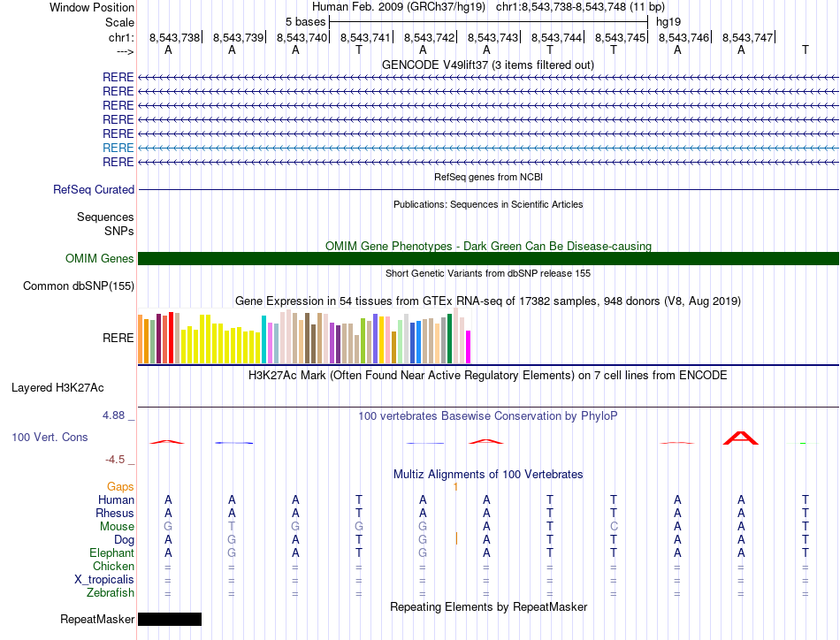Click the -4.5 PhyloP lower limit
Viewport: 840px width, 640px height.
[x=115, y=460]
